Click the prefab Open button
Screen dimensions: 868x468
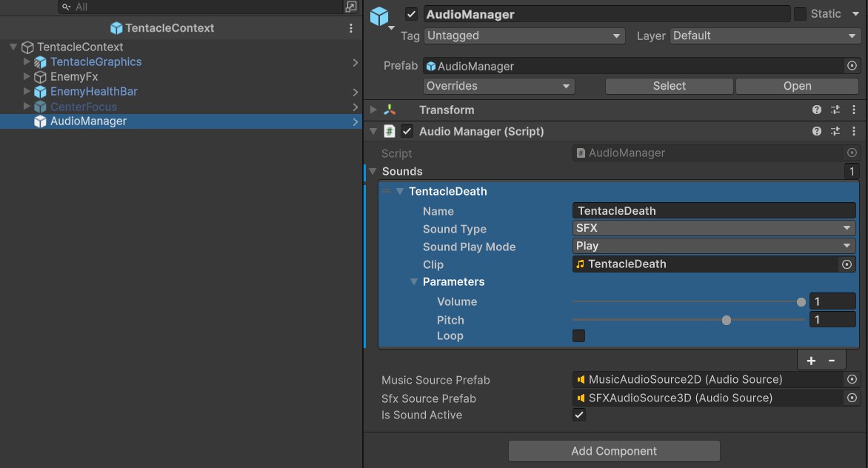point(797,86)
